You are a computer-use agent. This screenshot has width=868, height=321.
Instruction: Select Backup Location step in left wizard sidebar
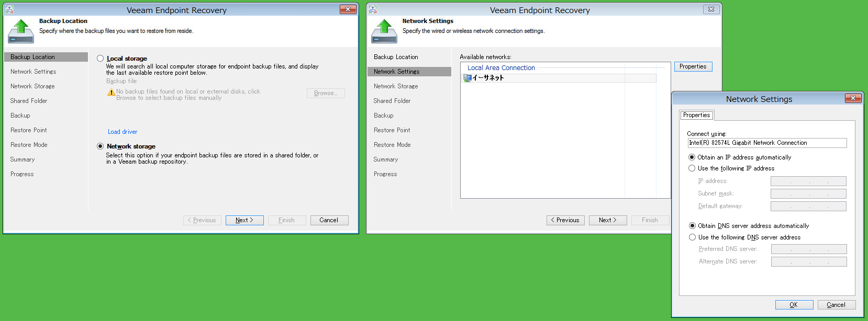click(x=46, y=57)
